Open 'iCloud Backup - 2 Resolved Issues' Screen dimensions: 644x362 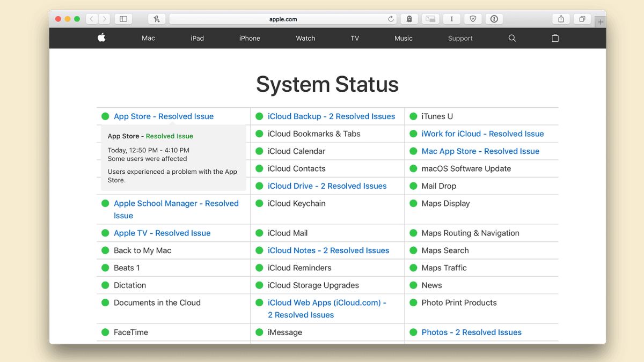[x=331, y=116]
